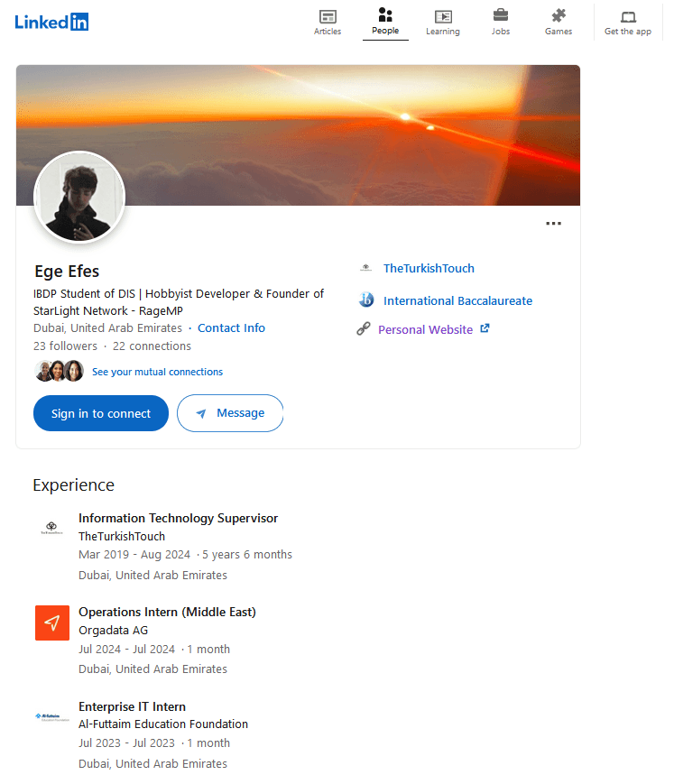Select Orgadata AG company name
The image size is (674, 784).
(x=113, y=631)
